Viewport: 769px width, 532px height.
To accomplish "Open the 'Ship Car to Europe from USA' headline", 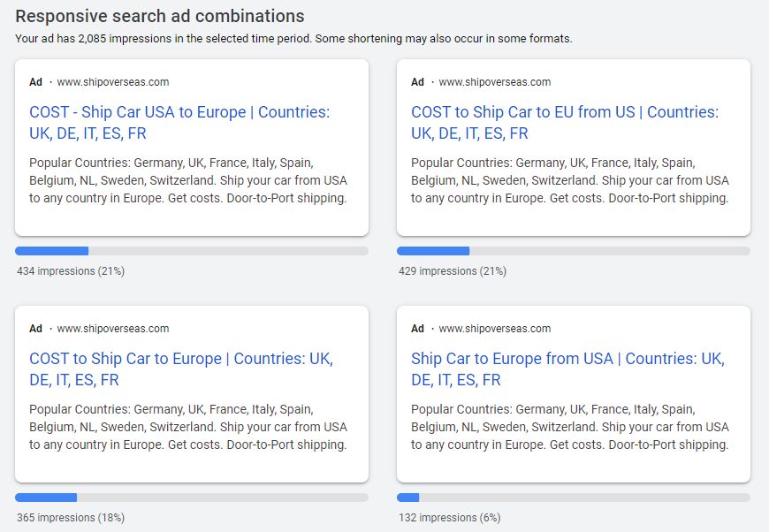I will pyautogui.click(x=568, y=369).
